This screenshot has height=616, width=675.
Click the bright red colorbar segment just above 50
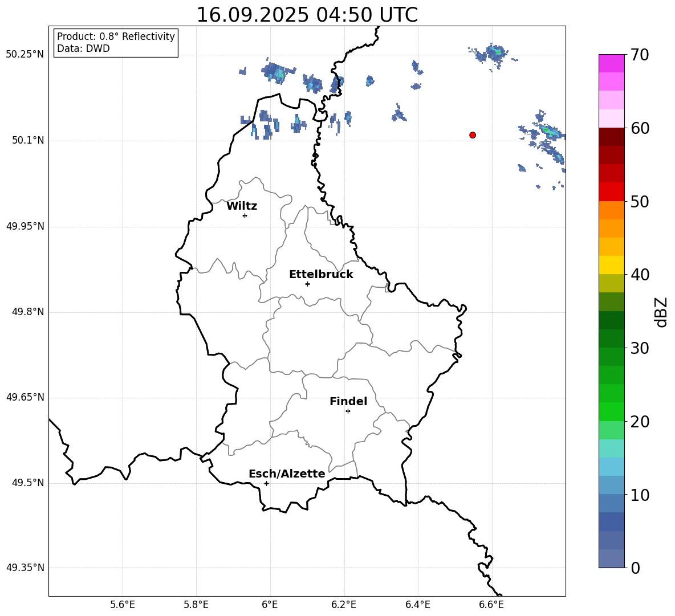click(x=611, y=192)
